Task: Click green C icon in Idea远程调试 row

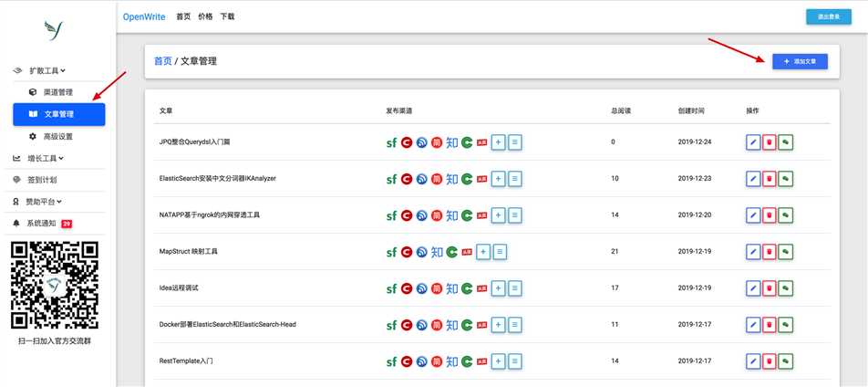Action: pyautogui.click(x=467, y=288)
